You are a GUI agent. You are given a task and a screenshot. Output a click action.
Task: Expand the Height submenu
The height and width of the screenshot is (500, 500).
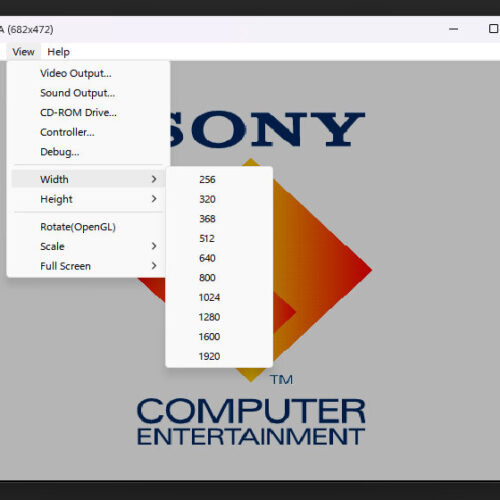[88, 199]
